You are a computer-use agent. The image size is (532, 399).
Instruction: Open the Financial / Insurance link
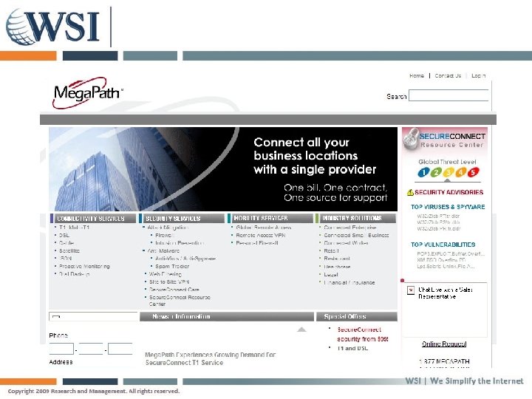coord(349,282)
